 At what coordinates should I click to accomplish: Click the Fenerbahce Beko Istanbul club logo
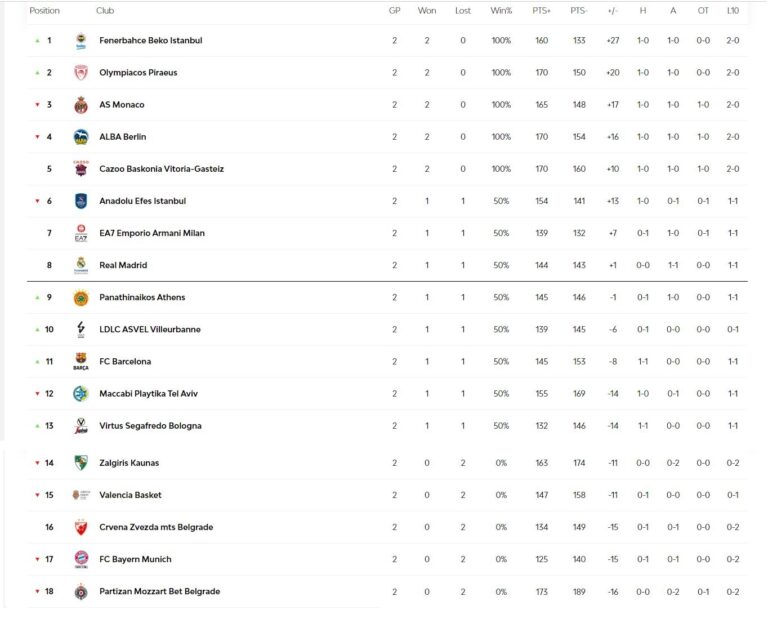81,41
